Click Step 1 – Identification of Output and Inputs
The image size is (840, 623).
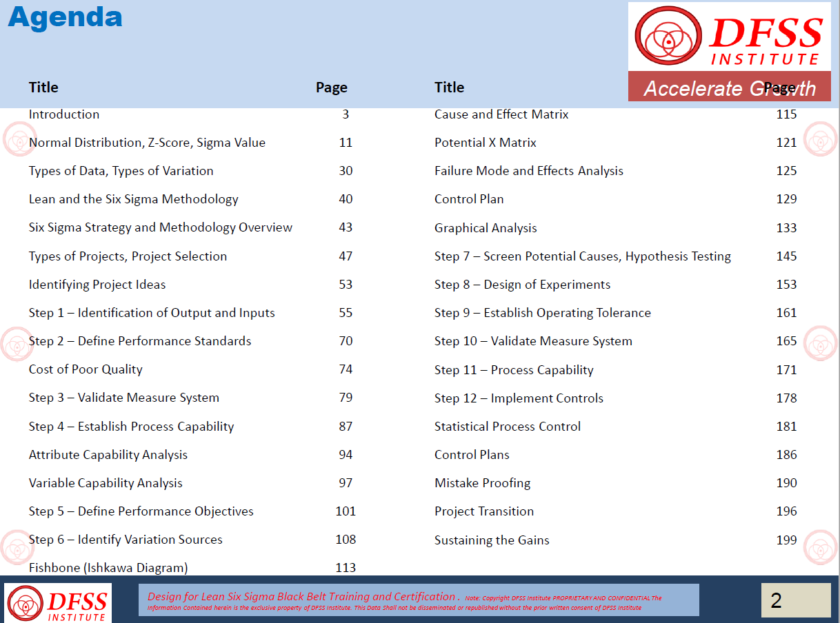pyautogui.click(x=152, y=313)
